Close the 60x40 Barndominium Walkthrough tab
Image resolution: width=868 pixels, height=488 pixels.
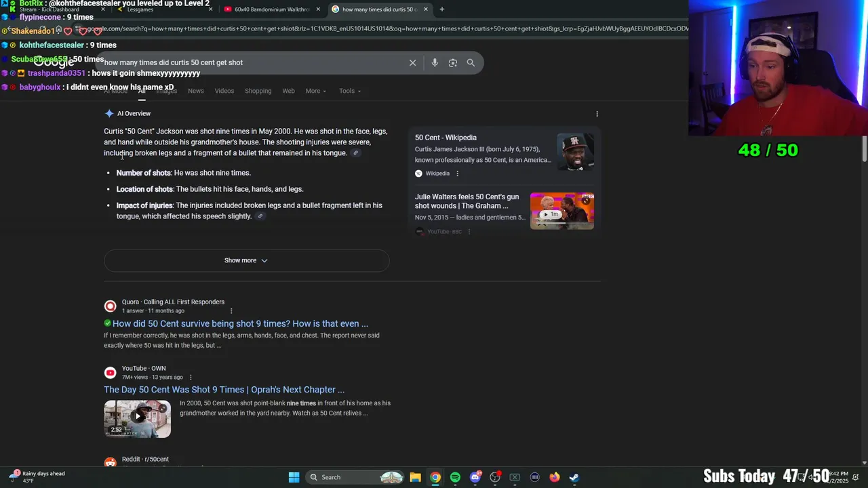tap(317, 9)
